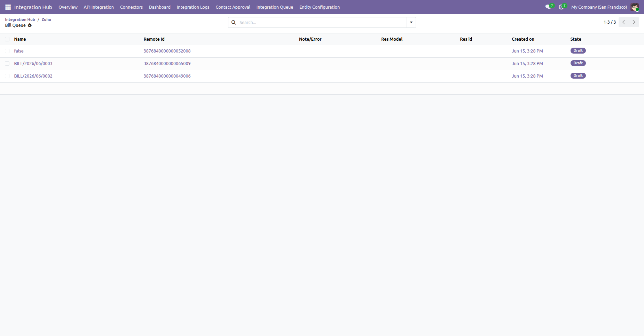
Task: Expand the search filter options dropdown
Action: tap(411, 22)
